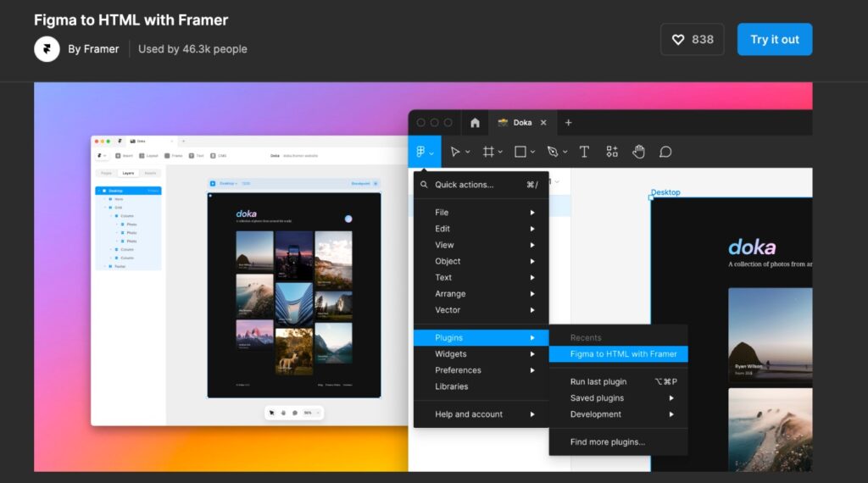Screen dimensions: 868x483
Task: Select the Move tool arrow icon
Action: (x=455, y=152)
